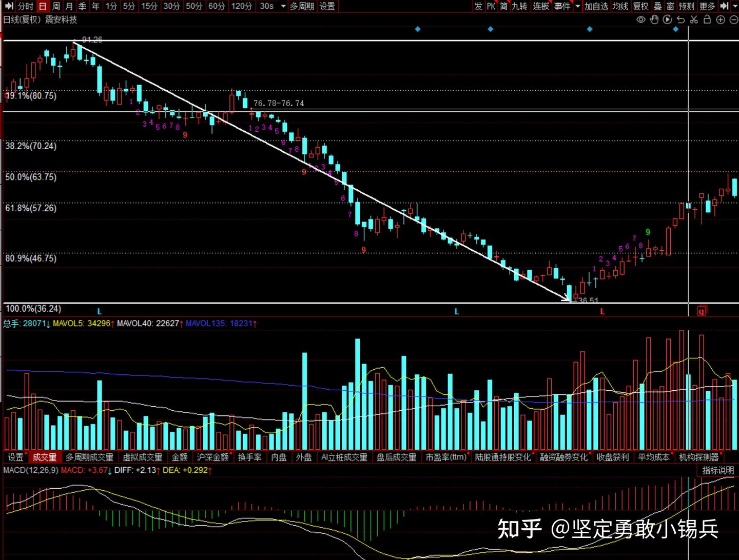Open the 更多 more options menu
739x560 pixels.
[x=706, y=7]
